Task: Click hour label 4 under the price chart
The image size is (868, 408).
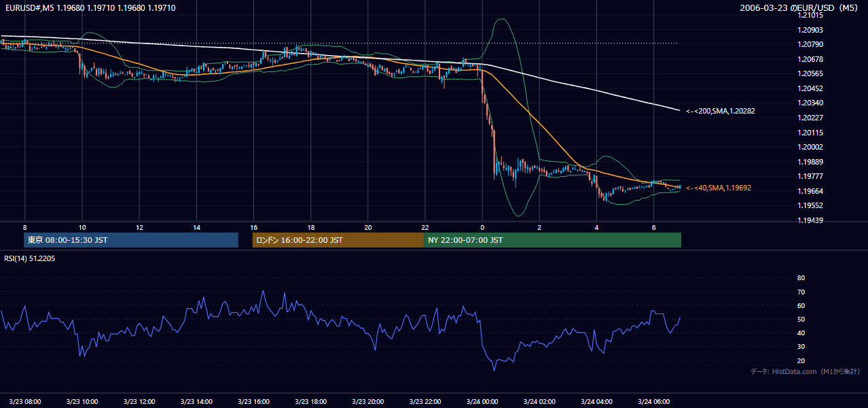Action: pyautogui.click(x=596, y=227)
